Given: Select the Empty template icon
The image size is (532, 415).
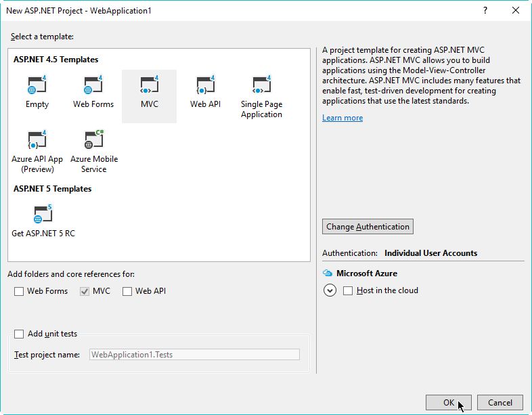Looking at the screenshot, I should tap(37, 85).
